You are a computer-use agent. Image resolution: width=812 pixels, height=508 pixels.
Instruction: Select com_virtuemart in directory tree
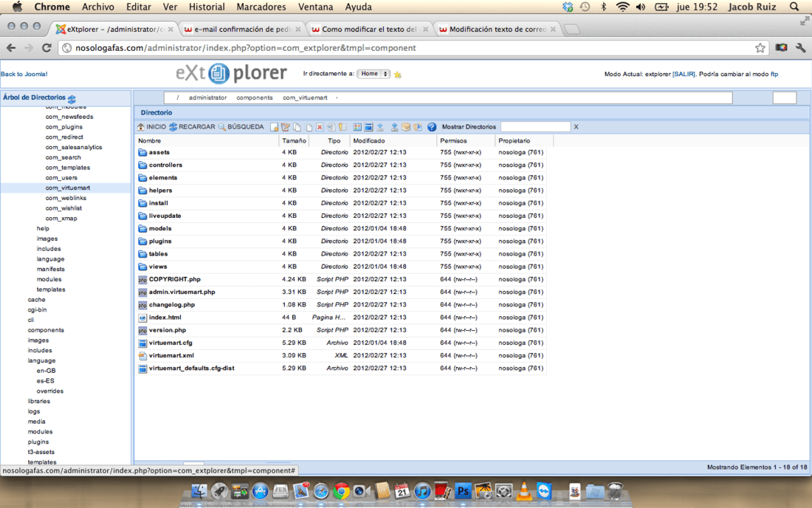tap(68, 188)
